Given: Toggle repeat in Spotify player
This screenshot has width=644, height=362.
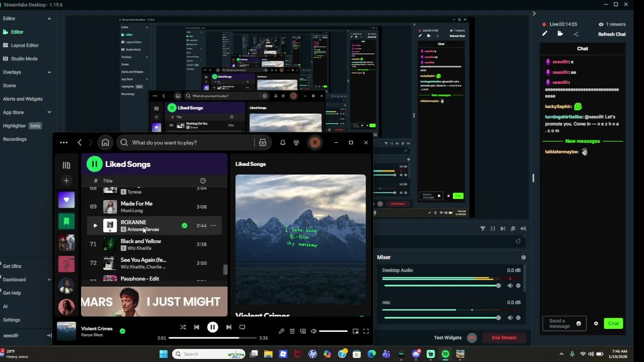Looking at the screenshot, I should [x=242, y=327].
